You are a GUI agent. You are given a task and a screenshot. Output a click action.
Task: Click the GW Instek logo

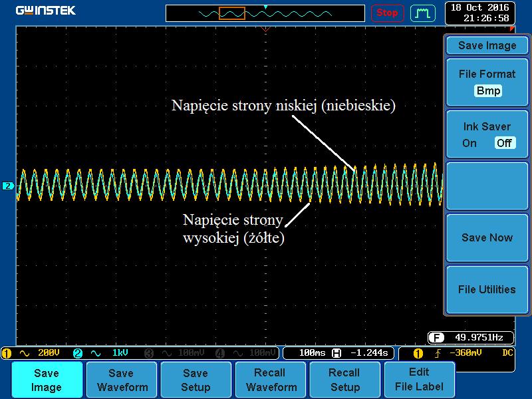46,11
